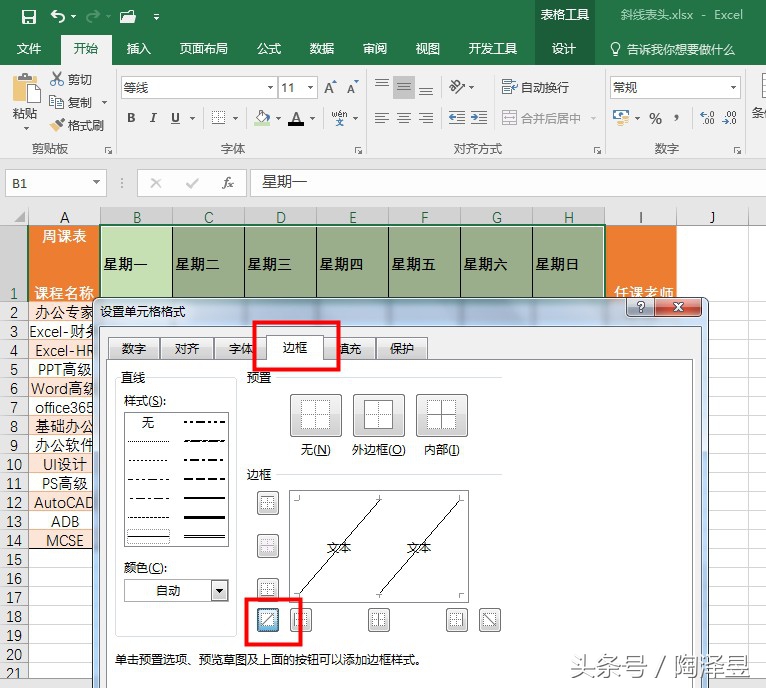Open the 文件 File tab
Viewport: 766px width, 688px height.
[x=29, y=49]
